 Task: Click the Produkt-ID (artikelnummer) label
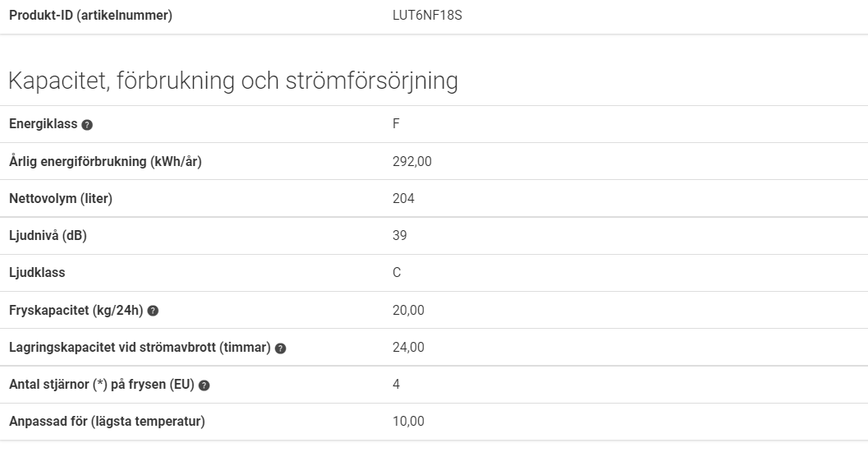point(91,16)
